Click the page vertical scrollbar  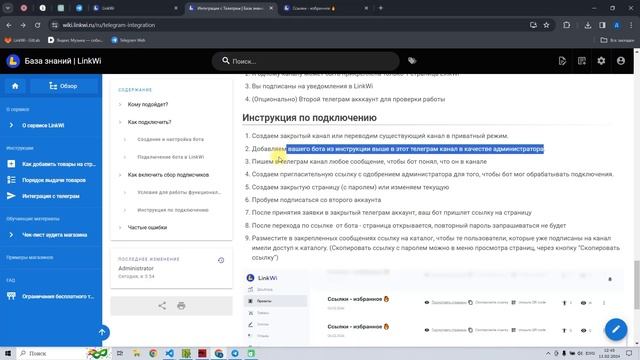pyautogui.click(x=636, y=285)
